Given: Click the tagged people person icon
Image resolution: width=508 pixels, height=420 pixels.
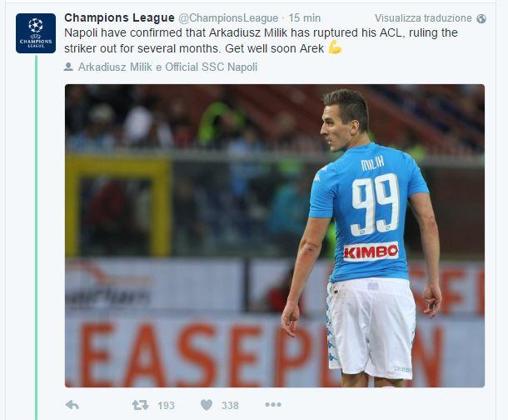Looking at the screenshot, I should pos(68,67).
